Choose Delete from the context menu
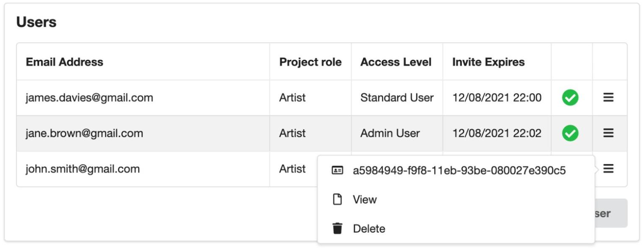 [369, 229]
